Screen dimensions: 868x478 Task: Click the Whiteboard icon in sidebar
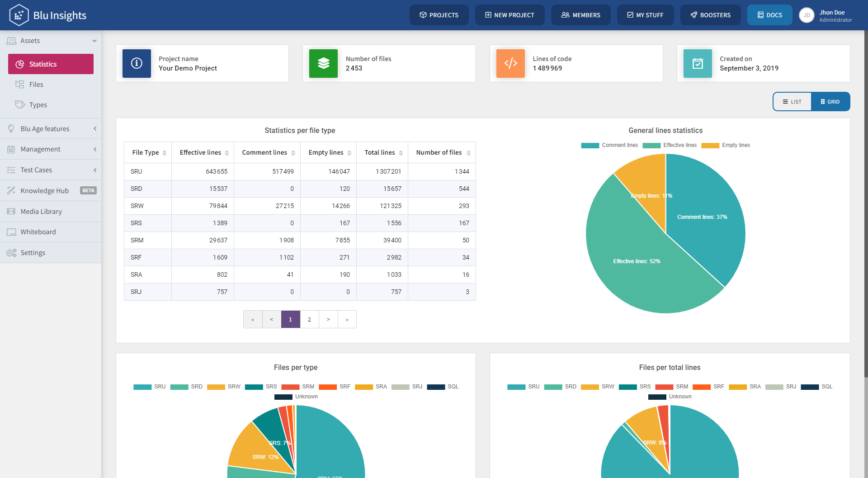click(11, 232)
